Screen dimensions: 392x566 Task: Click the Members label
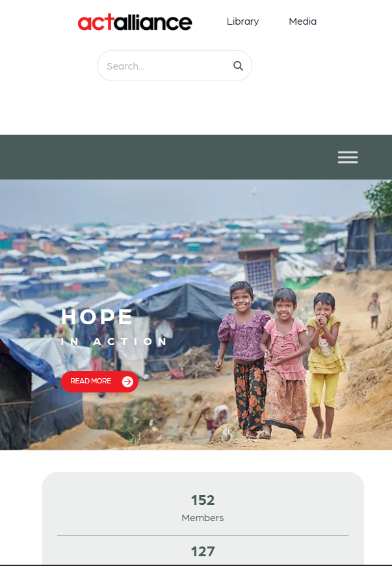point(202,518)
